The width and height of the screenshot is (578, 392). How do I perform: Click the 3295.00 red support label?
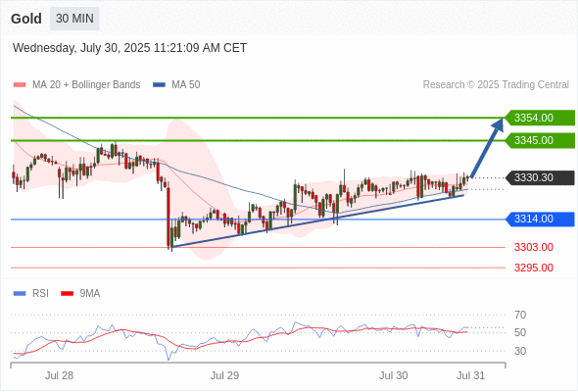point(534,268)
